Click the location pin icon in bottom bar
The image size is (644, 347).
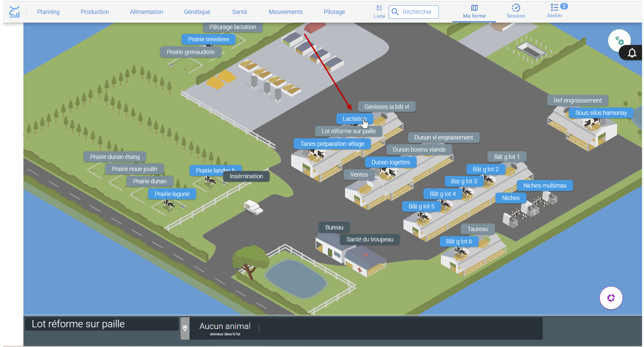click(185, 328)
